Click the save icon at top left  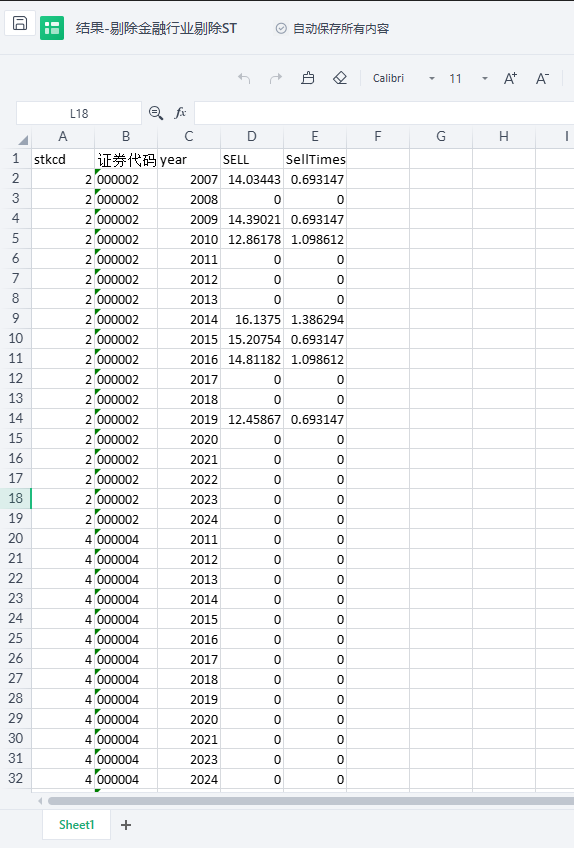[20, 23]
